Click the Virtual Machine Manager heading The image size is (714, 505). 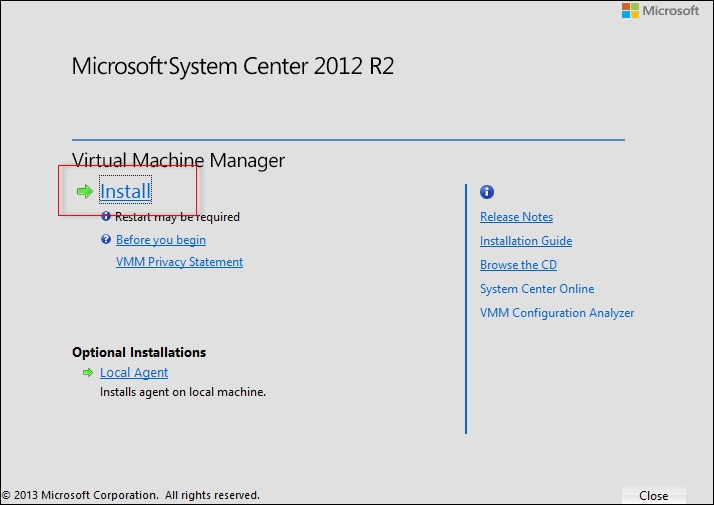[x=178, y=160]
